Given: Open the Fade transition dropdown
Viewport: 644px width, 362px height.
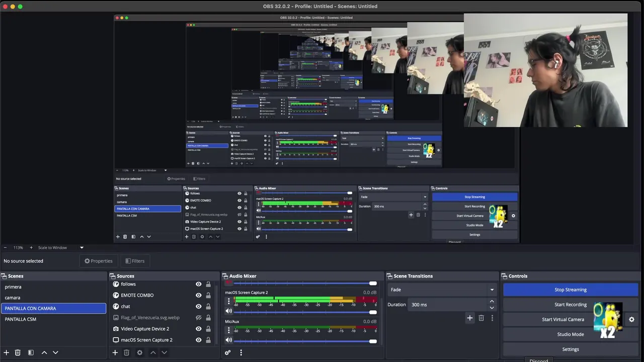Looking at the screenshot, I should pos(442,290).
